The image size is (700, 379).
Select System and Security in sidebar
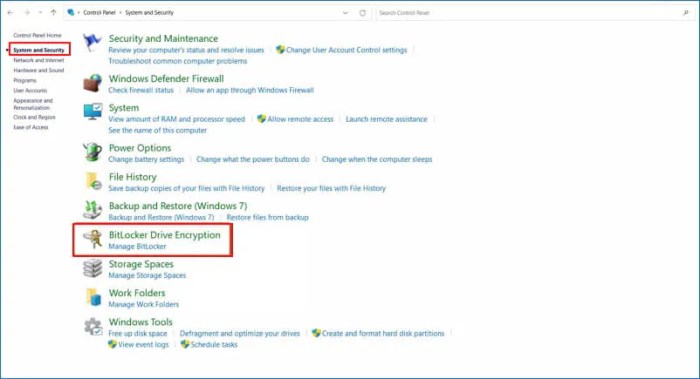[x=38, y=50]
